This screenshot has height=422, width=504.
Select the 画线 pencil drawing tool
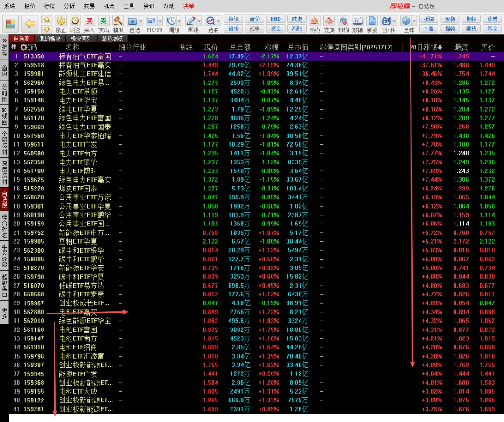191,21
